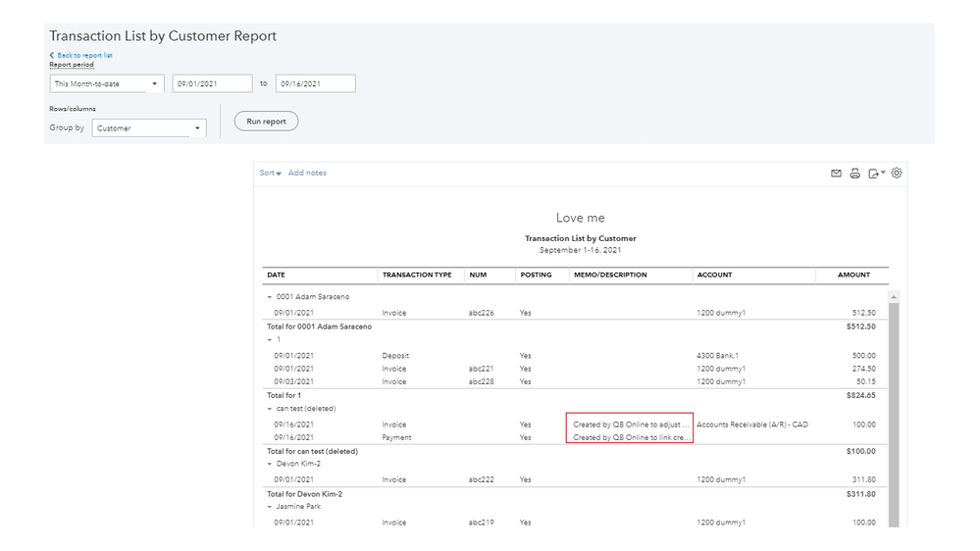The image size is (980, 551).
Task: Click the AMOUNT column header
Action: 852,275
